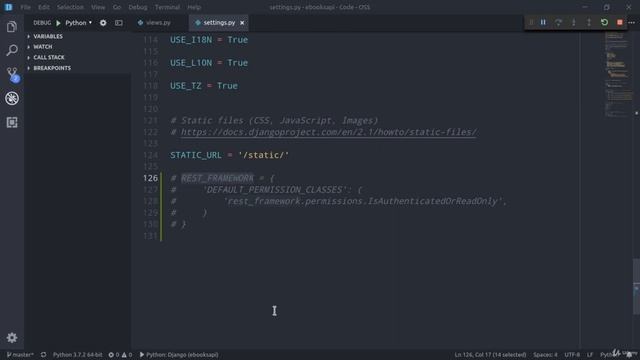Start debugging with green play button
The image size is (640, 360).
point(58,23)
